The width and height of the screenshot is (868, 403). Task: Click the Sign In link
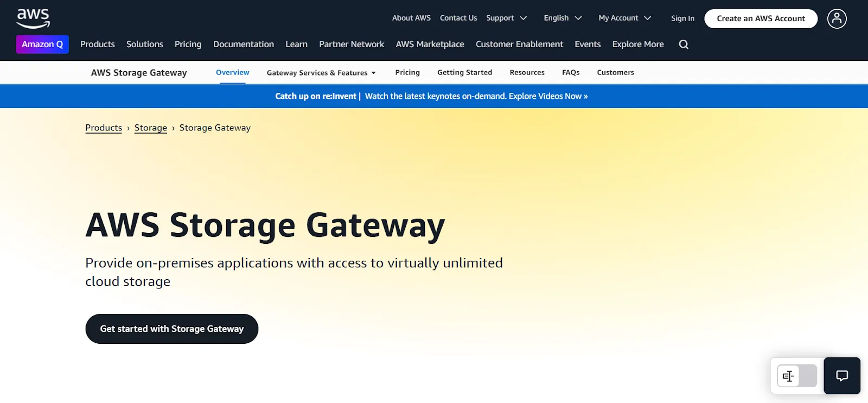click(682, 18)
